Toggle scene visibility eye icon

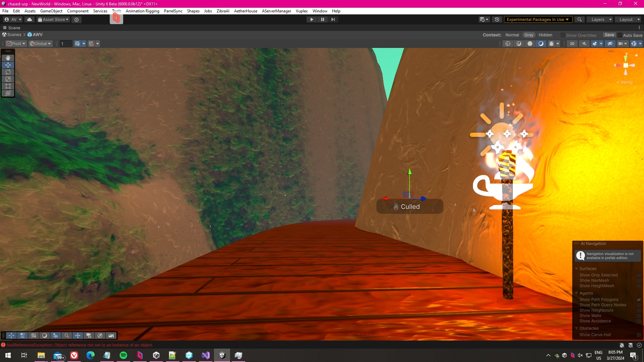[610, 44]
